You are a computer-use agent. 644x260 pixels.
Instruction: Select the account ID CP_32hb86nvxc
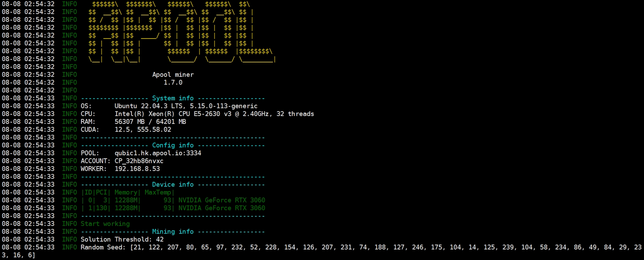click(x=139, y=161)
